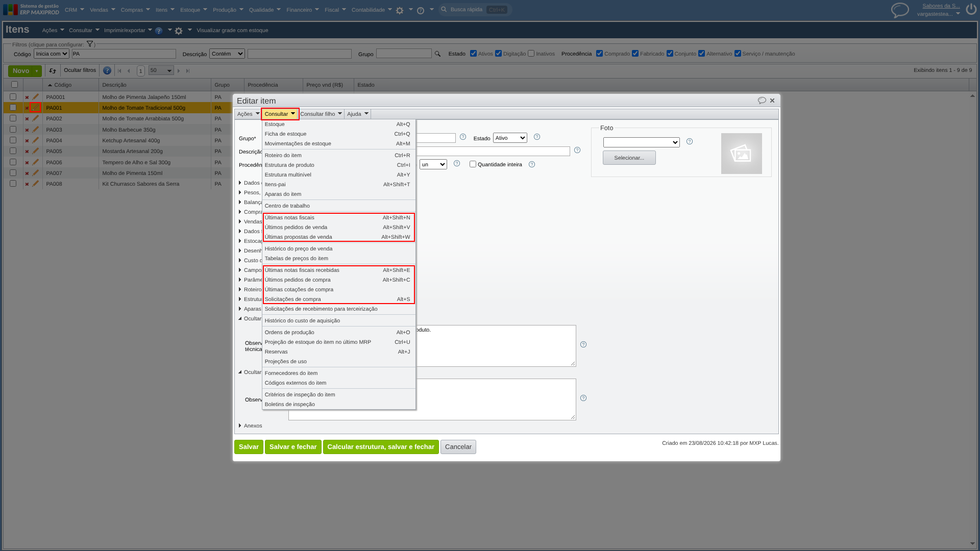Open the Foto selection dropdown
This screenshot has height=551, width=980.
(x=642, y=142)
